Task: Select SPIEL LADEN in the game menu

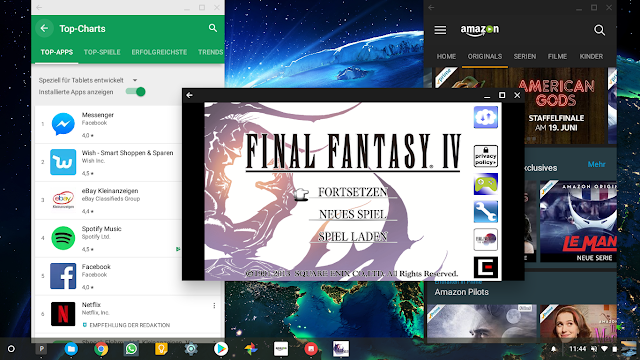Action: [x=353, y=236]
